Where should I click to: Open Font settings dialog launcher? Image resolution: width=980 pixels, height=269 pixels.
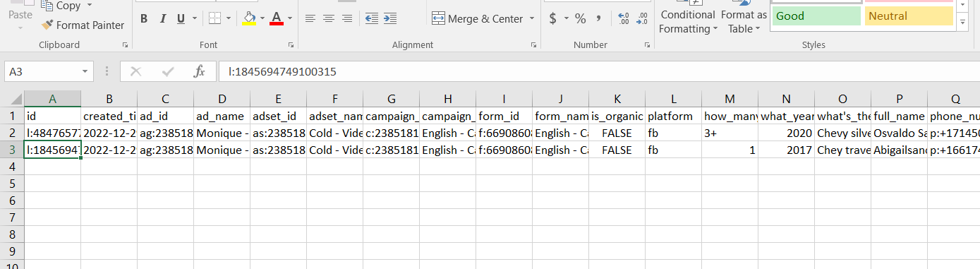pos(291,45)
